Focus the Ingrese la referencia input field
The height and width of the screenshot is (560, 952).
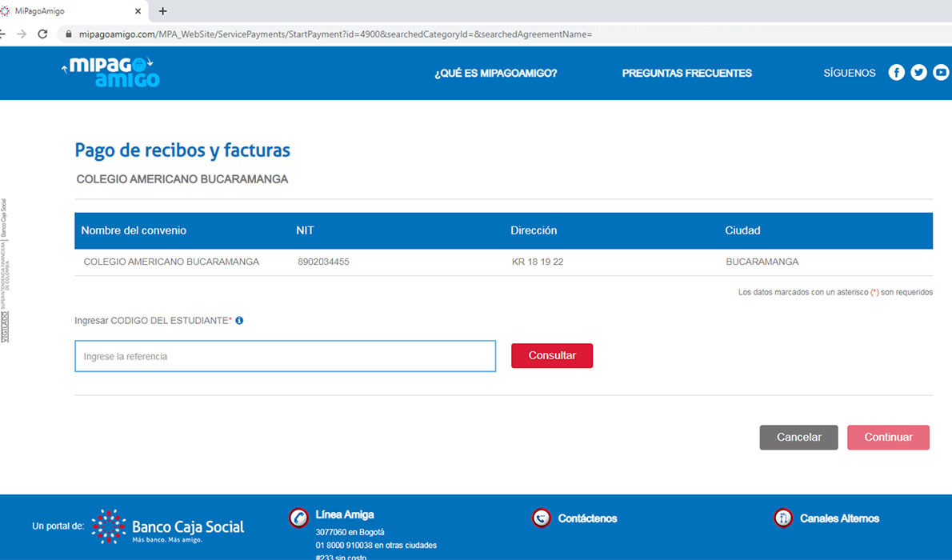tap(285, 356)
